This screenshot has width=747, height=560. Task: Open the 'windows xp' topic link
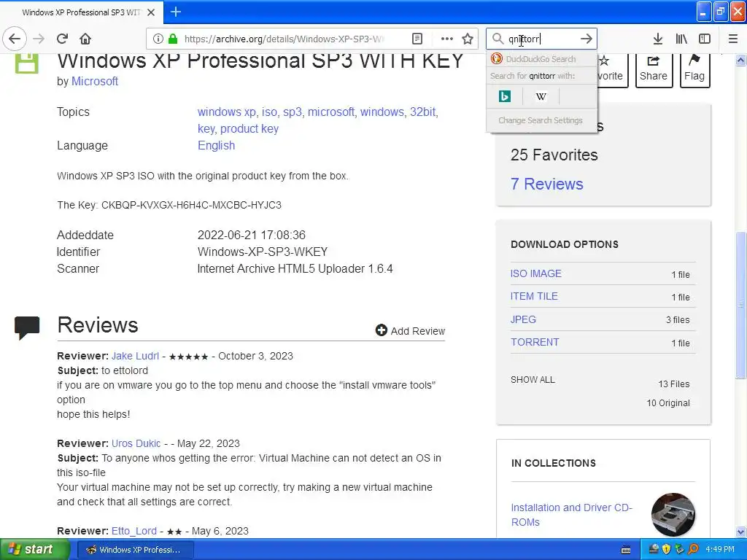point(227,112)
